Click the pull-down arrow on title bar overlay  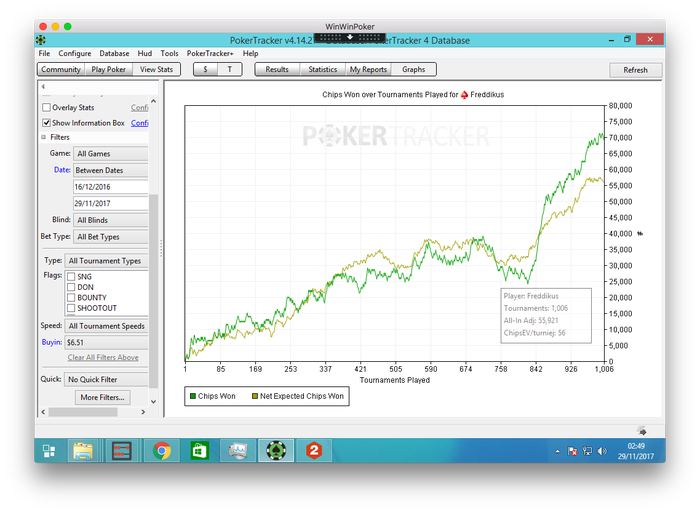point(350,37)
